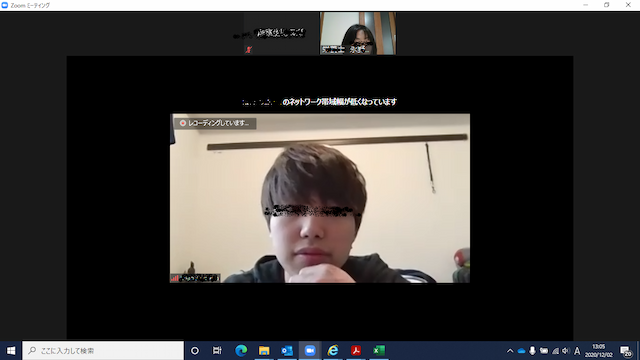Open Task View on the taskbar

[x=217, y=351]
